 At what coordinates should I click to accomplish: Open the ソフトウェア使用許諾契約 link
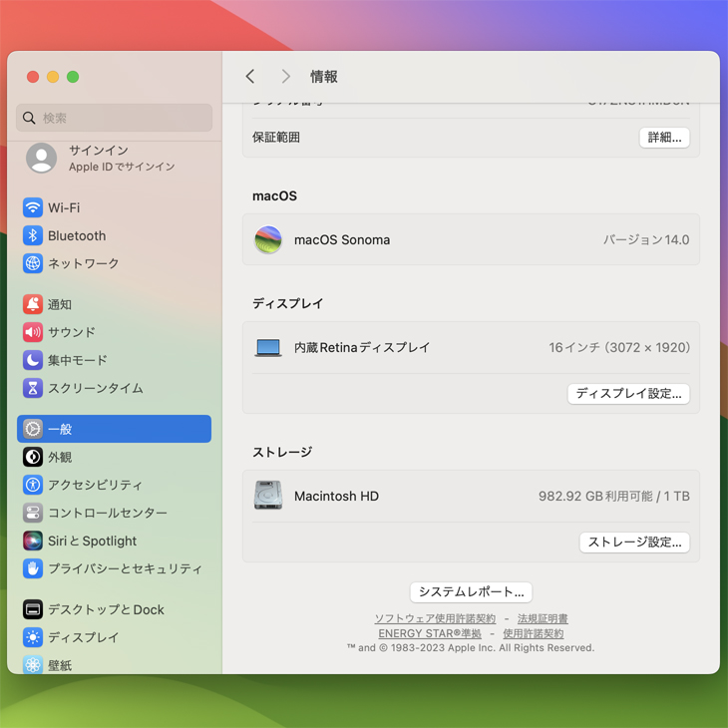pyautogui.click(x=435, y=618)
